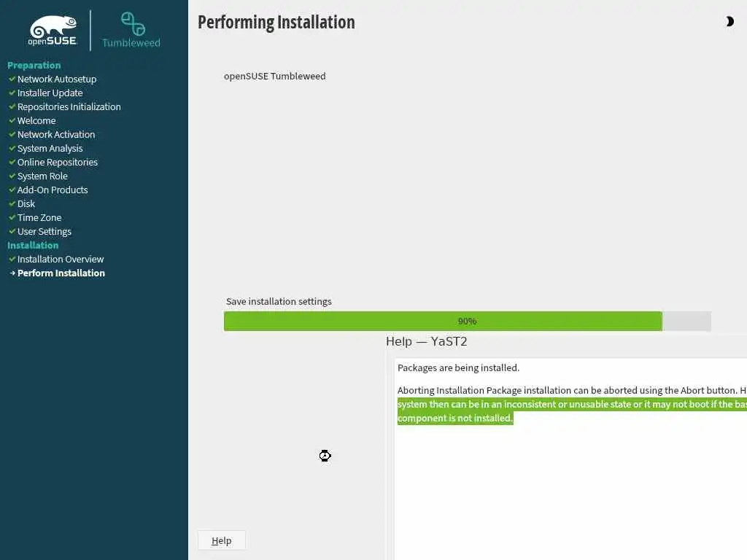This screenshot has height=560, width=747.
Task: Click the Tumbleweed logo
Action: [x=131, y=30]
